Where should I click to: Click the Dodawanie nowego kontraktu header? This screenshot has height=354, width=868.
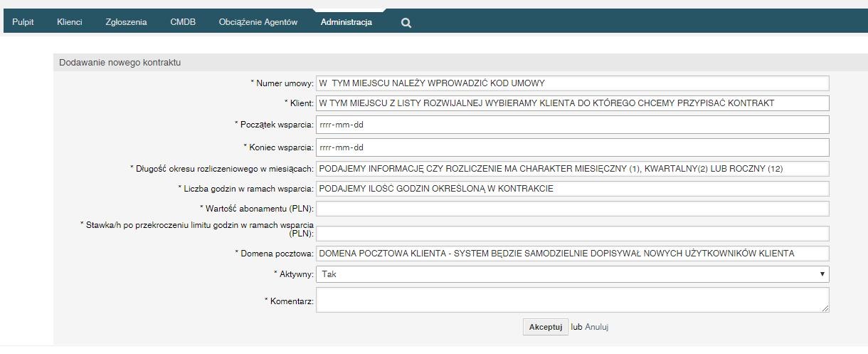click(x=120, y=63)
